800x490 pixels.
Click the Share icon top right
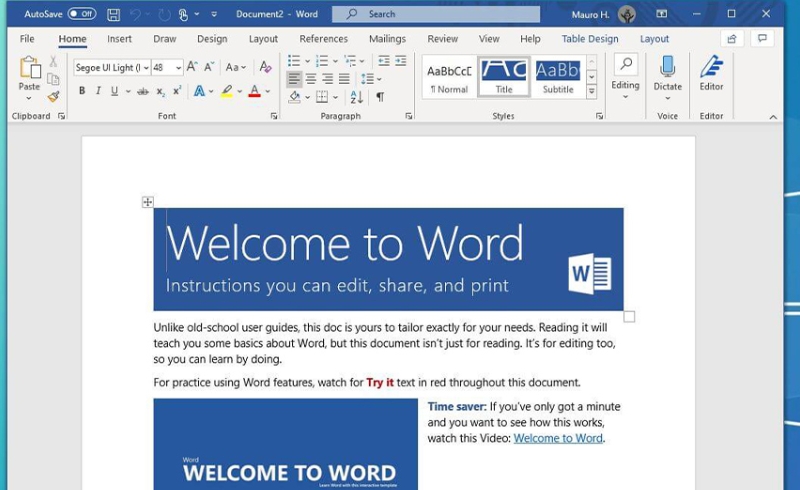pos(732,39)
